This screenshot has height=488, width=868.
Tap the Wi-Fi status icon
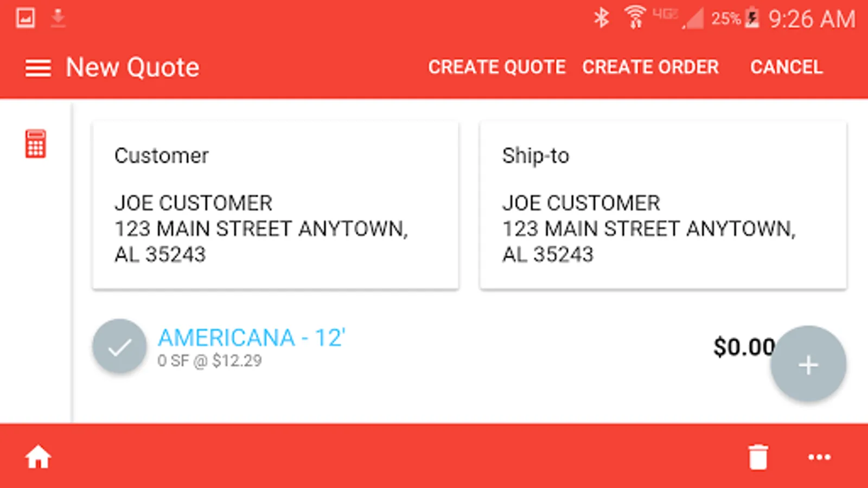coord(634,17)
